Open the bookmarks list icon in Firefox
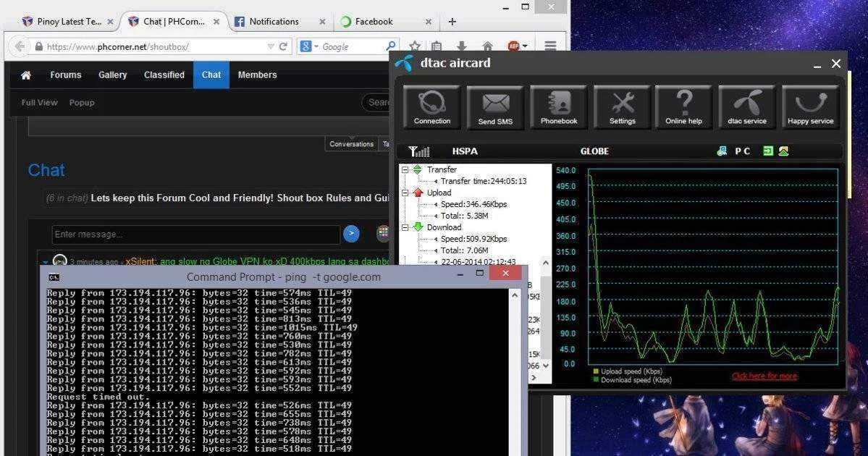This screenshot has width=868, height=456. tap(437, 46)
